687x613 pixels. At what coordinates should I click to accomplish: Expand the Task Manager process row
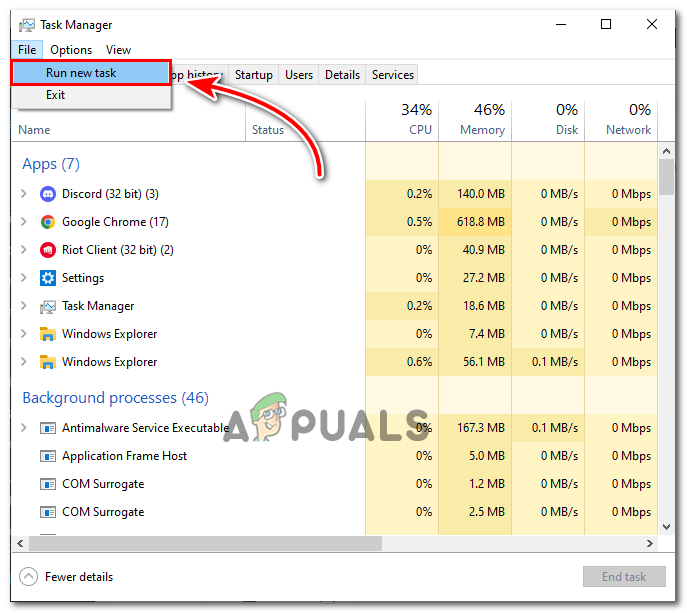pos(24,306)
